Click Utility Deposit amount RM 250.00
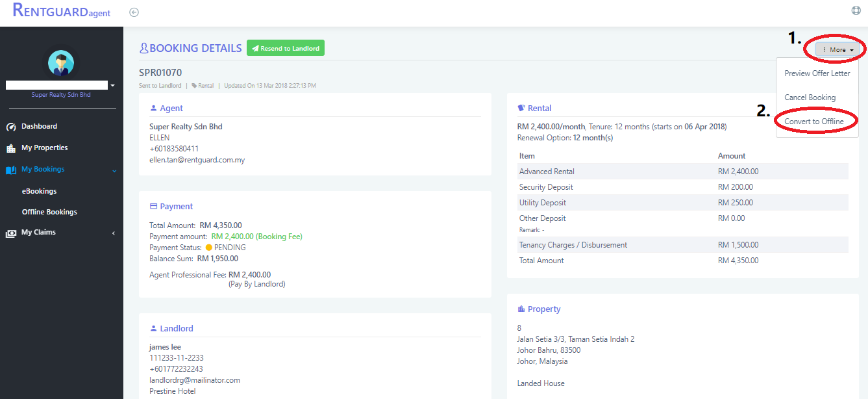 point(736,203)
